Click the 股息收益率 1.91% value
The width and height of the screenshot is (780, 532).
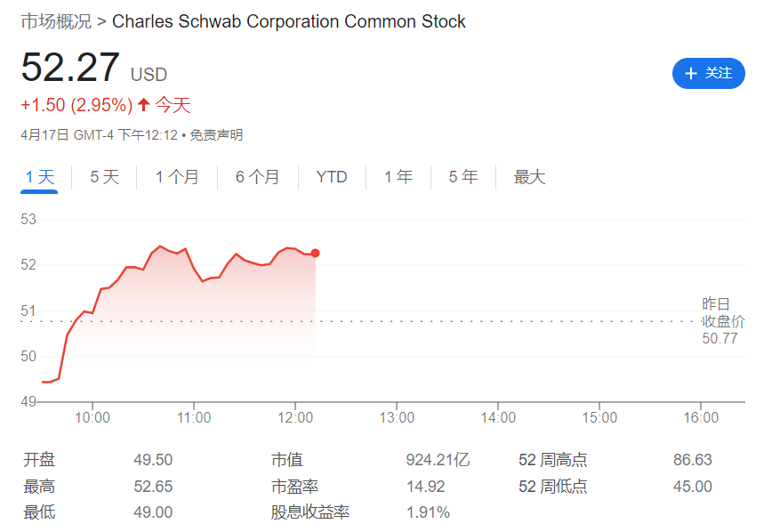[428, 512]
